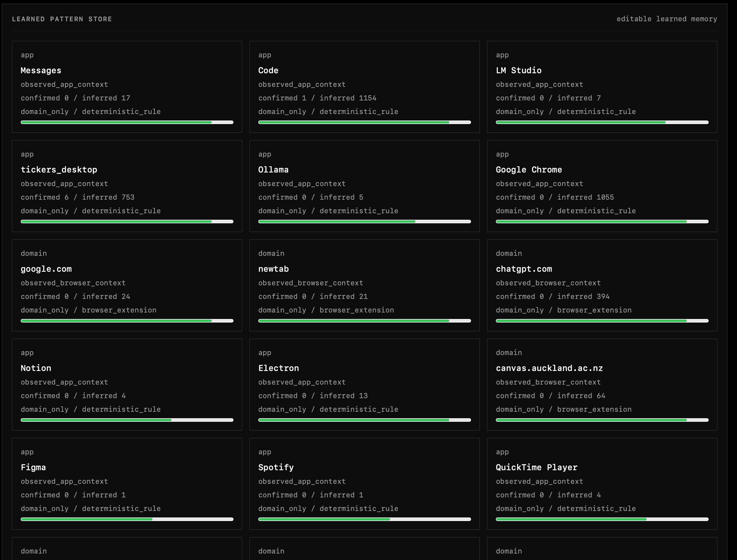Viewport: 737px width, 560px height.
Task: Click "confirmed 6 / inferred 753" text
Action: pos(77,197)
